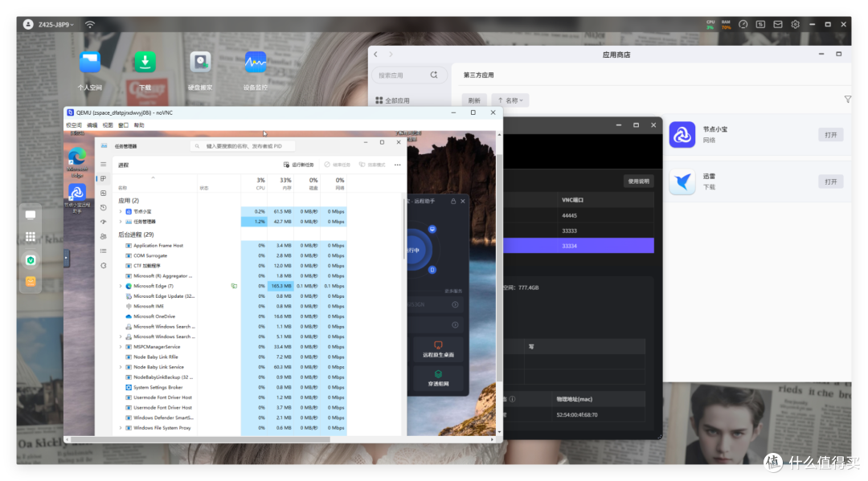Image resolution: width=868 pixels, height=481 pixels.
Task: Click noVNC vertical scrollbar
Action: tap(499, 267)
